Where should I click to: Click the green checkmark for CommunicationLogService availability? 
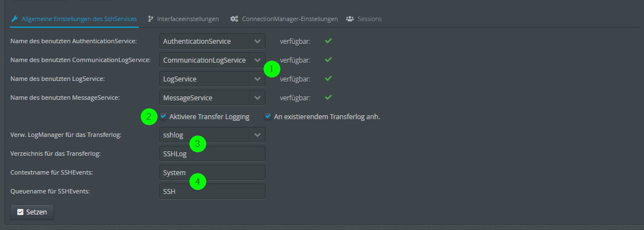(x=328, y=59)
